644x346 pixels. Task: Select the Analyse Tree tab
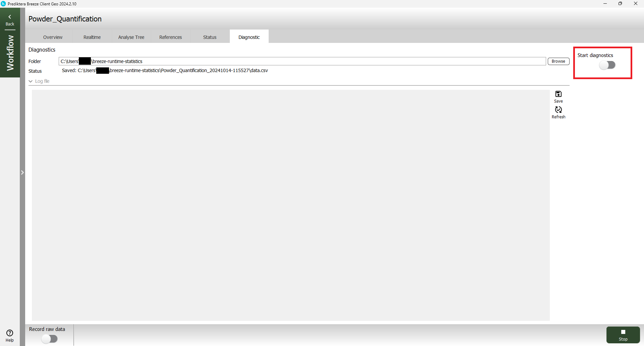[131, 37]
